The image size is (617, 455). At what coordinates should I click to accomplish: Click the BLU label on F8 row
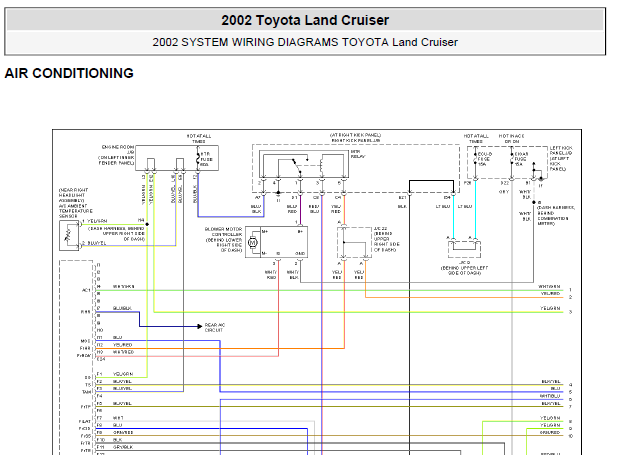pos(117,425)
